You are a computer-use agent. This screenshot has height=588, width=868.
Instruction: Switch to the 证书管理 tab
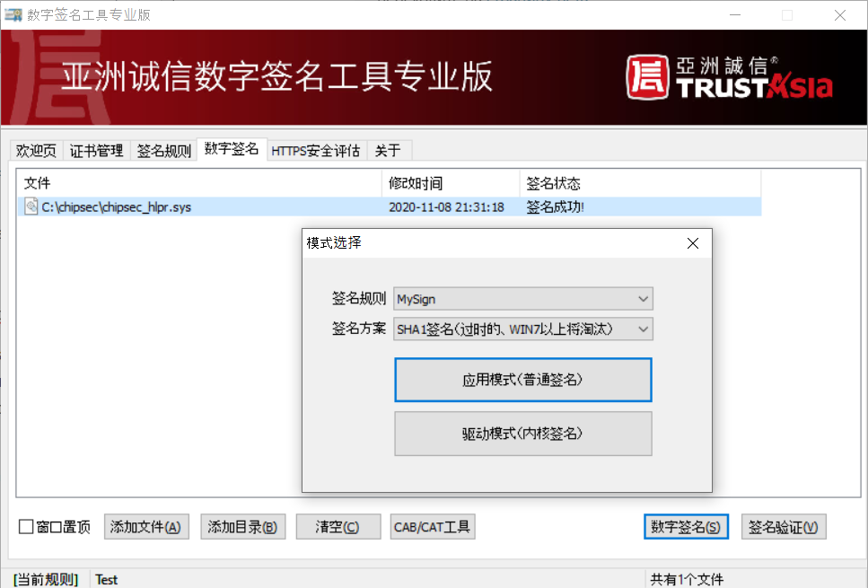(96, 151)
